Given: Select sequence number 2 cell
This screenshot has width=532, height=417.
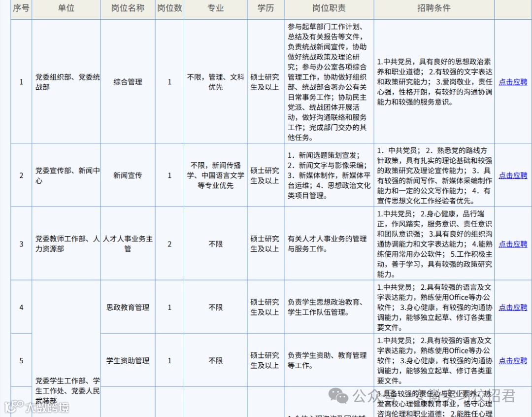Looking at the screenshot, I should [21, 175].
